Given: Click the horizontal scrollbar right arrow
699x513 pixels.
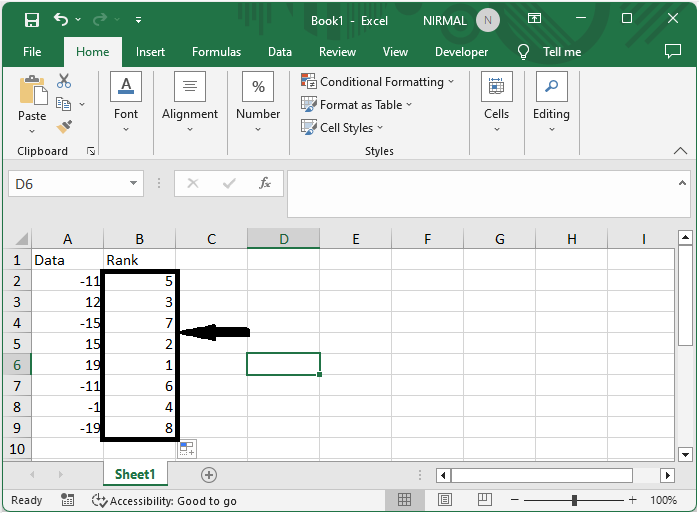Looking at the screenshot, I should pyautogui.click(x=667, y=475).
